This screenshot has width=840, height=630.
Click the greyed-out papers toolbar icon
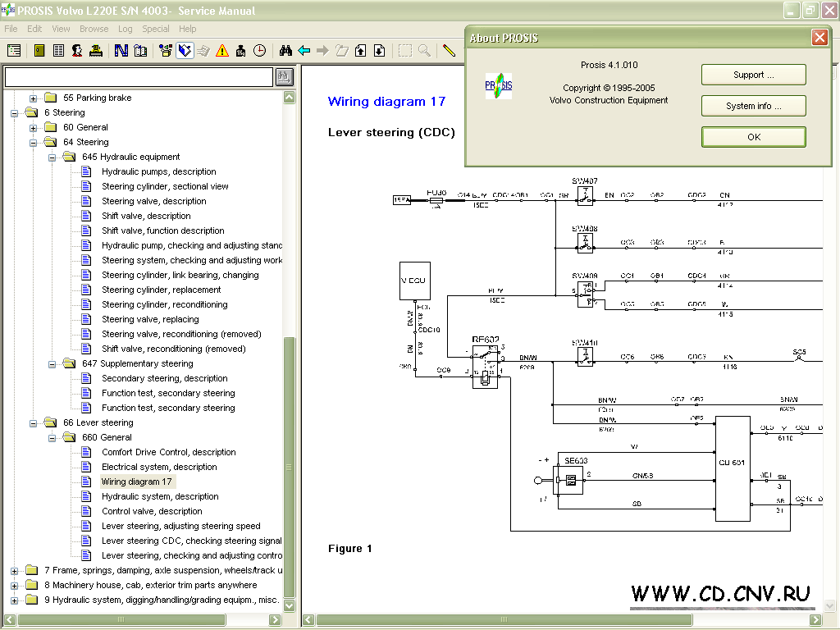[x=203, y=50]
